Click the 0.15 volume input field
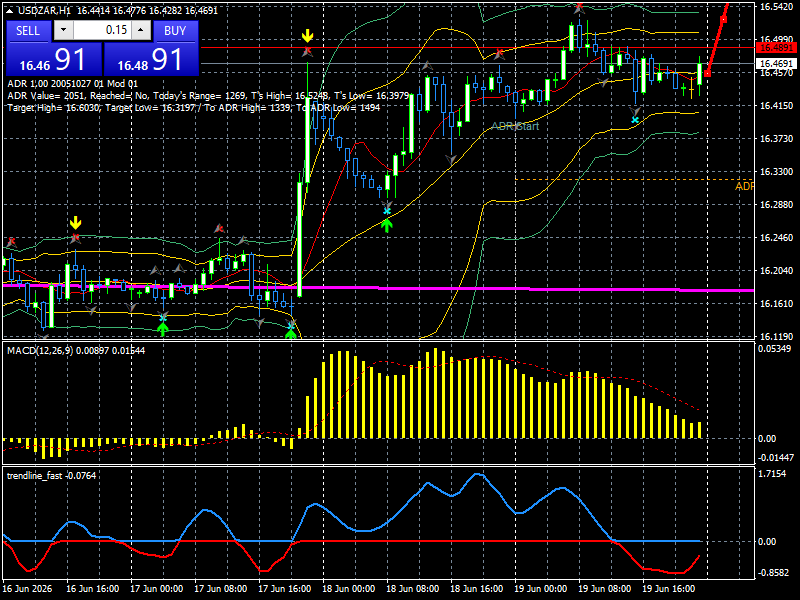Image resolution: width=800 pixels, height=600 pixels. [102, 30]
